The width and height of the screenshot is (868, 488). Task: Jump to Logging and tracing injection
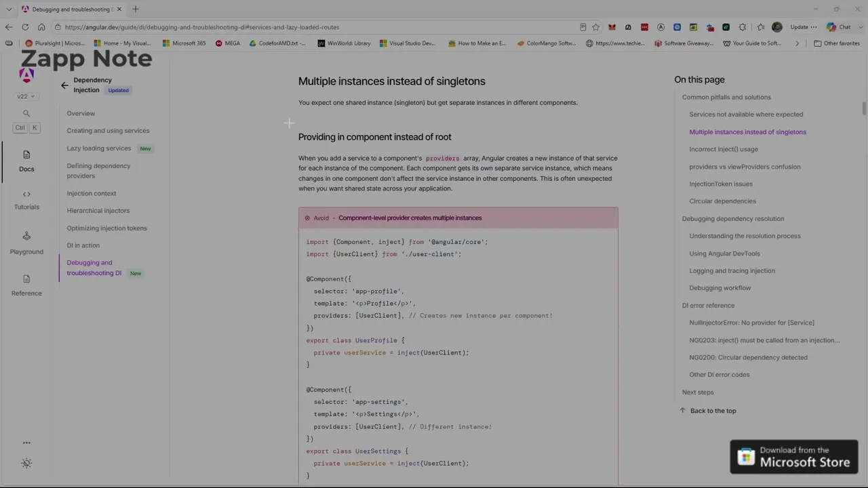(732, 270)
